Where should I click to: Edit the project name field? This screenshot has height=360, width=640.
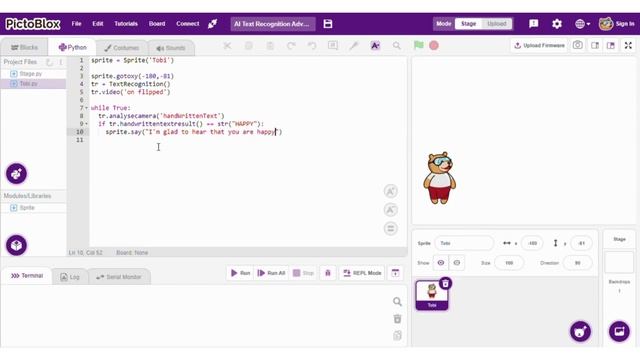pyautogui.click(x=273, y=24)
